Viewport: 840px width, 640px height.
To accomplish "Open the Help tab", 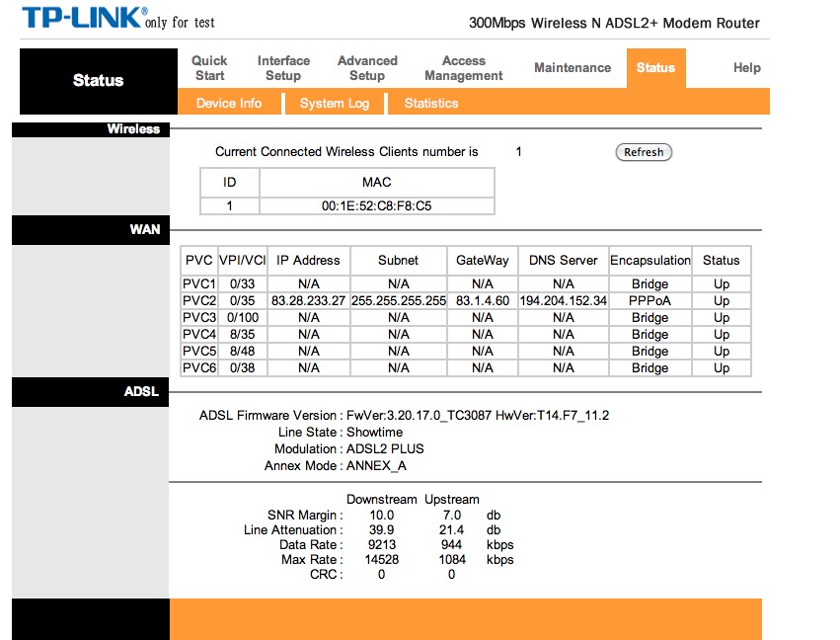I will coord(747,68).
